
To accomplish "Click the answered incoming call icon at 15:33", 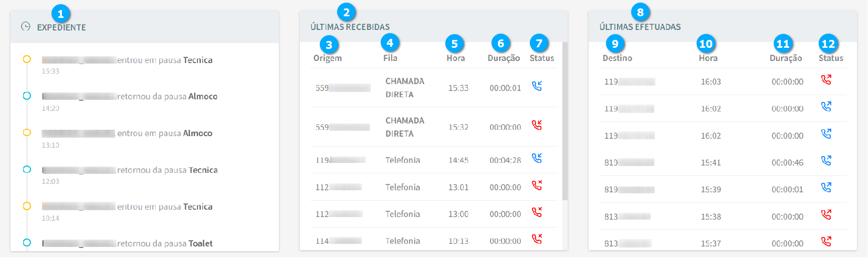I will pos(537,86).
